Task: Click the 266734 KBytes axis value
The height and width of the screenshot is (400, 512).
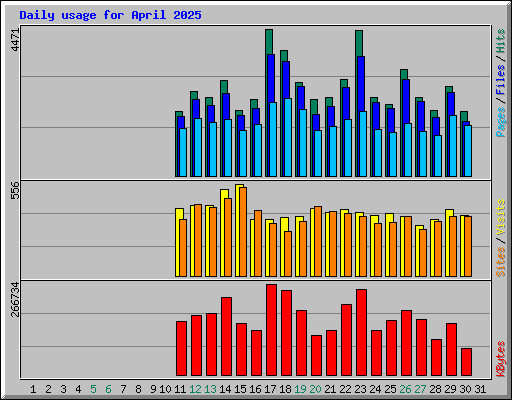Action: 15,299
